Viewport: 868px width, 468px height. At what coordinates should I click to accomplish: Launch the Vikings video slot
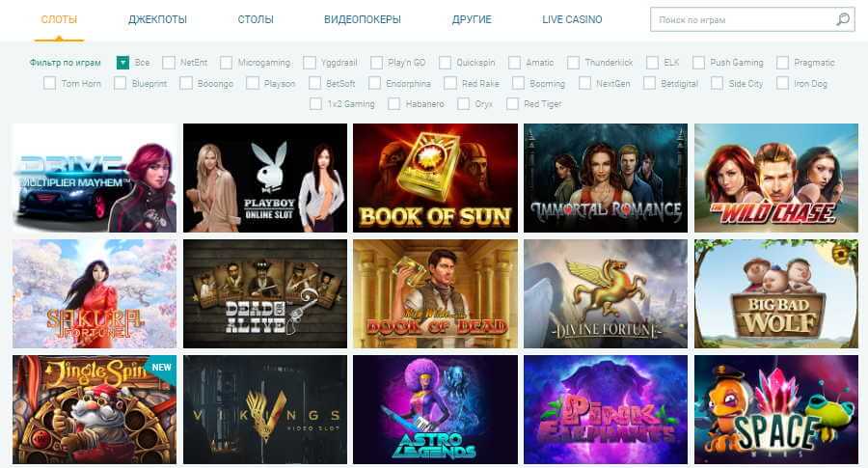265,409
